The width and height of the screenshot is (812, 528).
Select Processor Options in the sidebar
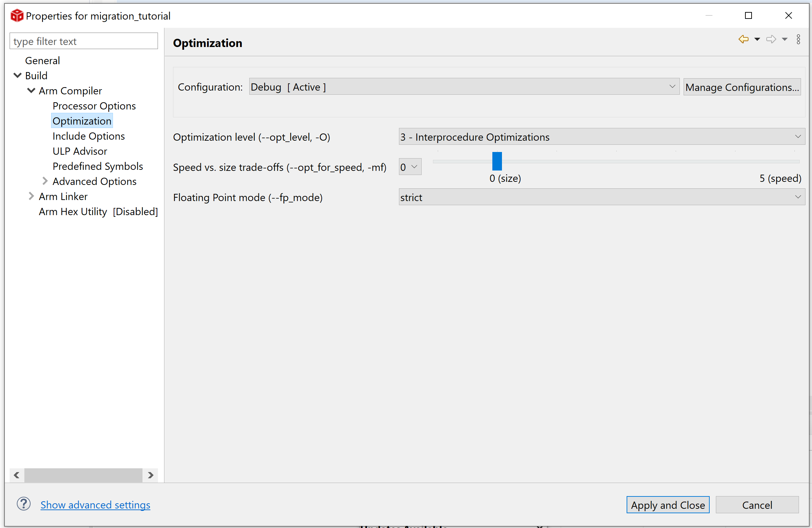click(x=94, y=106)
